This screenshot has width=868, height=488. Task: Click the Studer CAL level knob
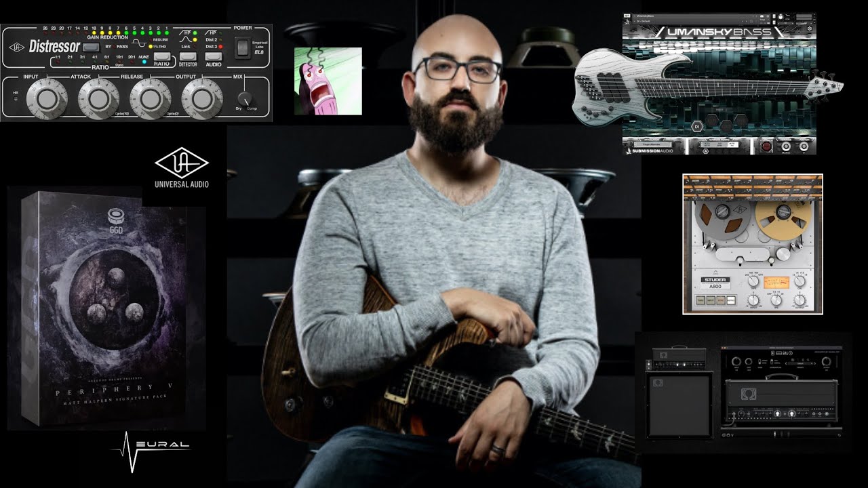click(x=800, y=281)
